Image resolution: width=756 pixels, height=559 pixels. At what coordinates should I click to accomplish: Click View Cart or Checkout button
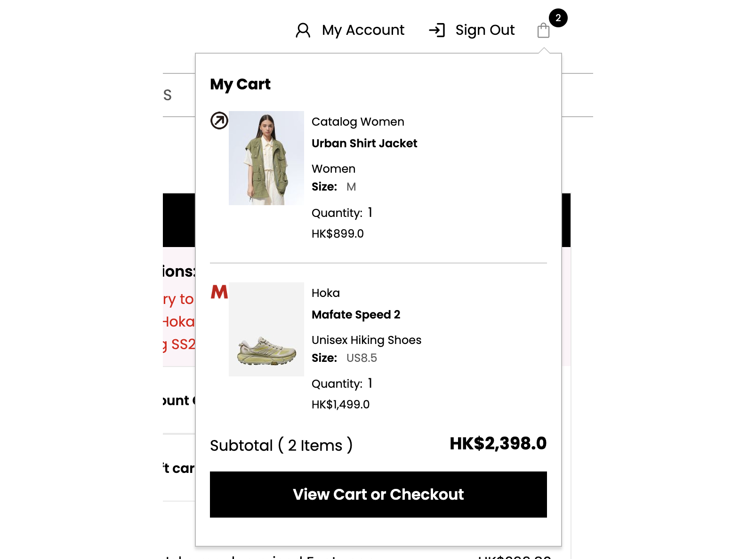point(378,495)
